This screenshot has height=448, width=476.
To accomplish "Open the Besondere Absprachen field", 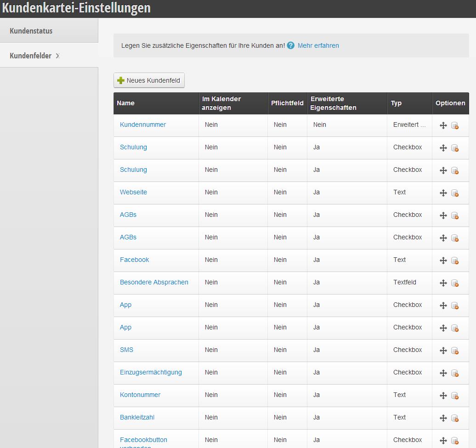I will [x=154, y=282].
